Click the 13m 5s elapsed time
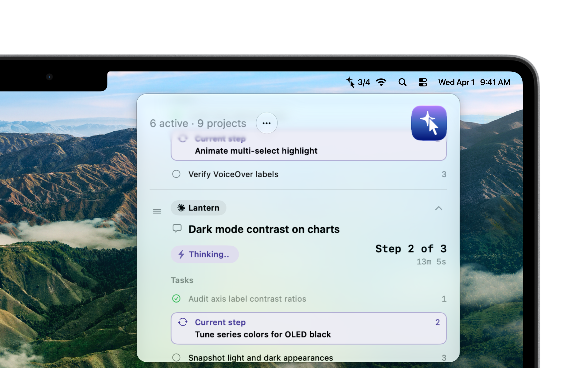The width and height of the screenshot is (588, 368). pyautogui.click(x=431, y=262)
